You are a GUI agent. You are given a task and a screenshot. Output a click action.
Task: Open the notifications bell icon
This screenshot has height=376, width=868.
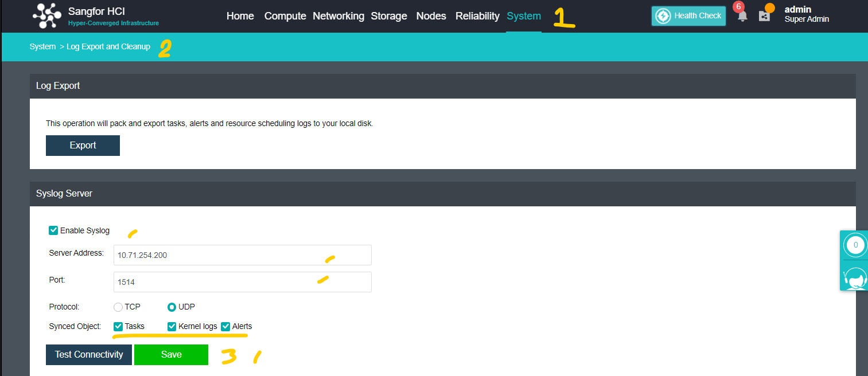point(742,16)
